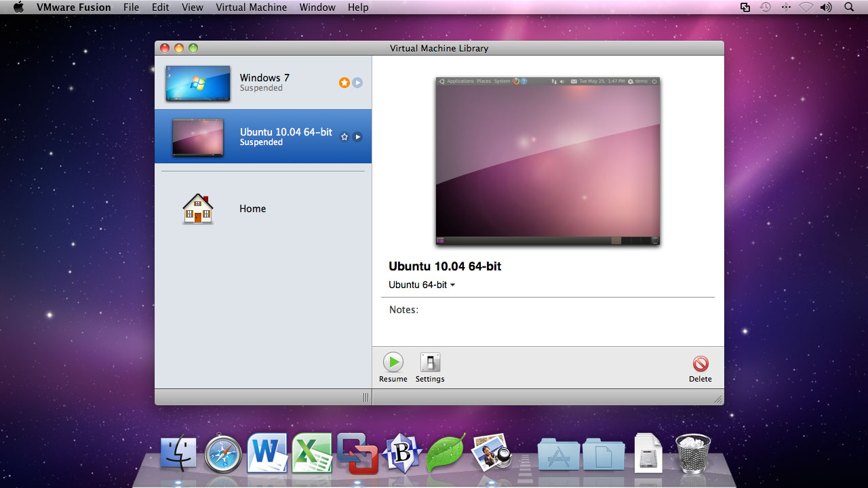Viewport: 868px width, 488px height.
Task: Open Time Machine from the menu bar
Action: 766,7
